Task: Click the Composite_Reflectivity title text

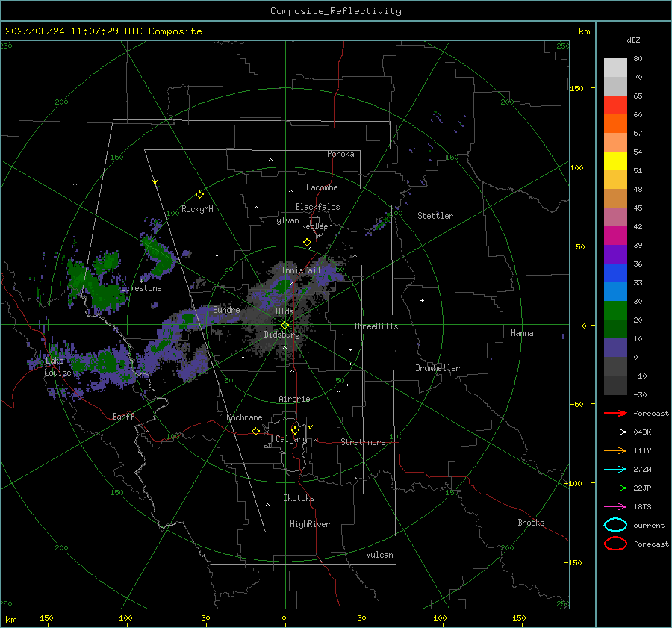Action: [335, 11]
